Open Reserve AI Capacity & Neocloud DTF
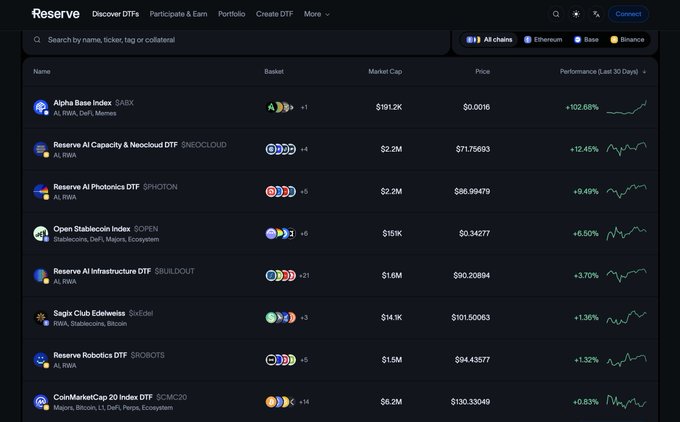This screenshot has width=680, height=422. 115,145
